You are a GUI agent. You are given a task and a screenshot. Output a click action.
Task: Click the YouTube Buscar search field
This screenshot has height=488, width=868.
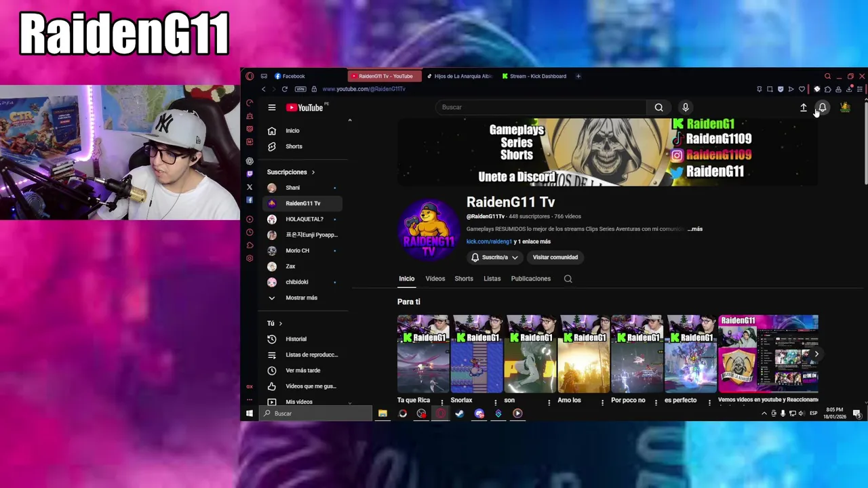coord(541,107)
